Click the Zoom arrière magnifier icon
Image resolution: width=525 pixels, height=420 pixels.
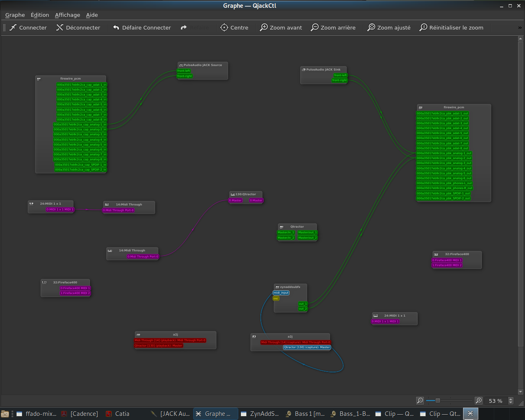(x=315, y=27)
